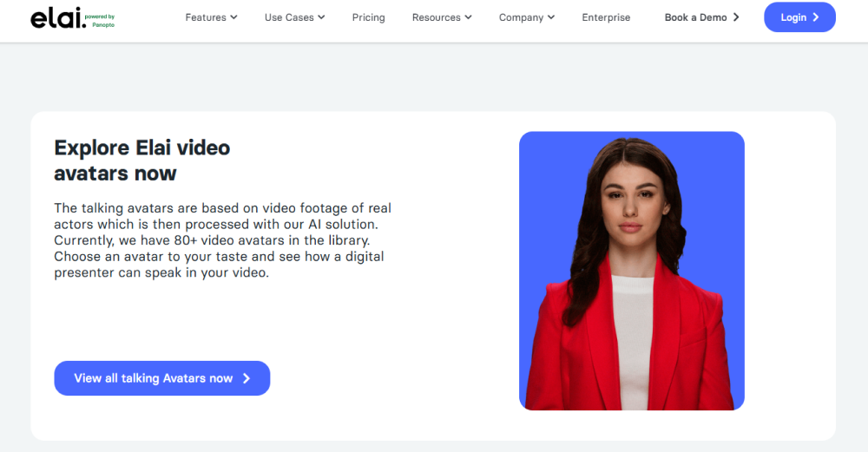Click the Book a Demo link

coord(701,17)
